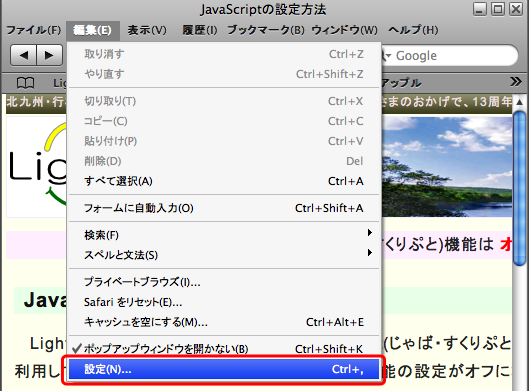Image resolution: width=529 pixels, height=391 pixels.
Task: Click the grayed-out 取り消す entry
Action: point(224,54)
